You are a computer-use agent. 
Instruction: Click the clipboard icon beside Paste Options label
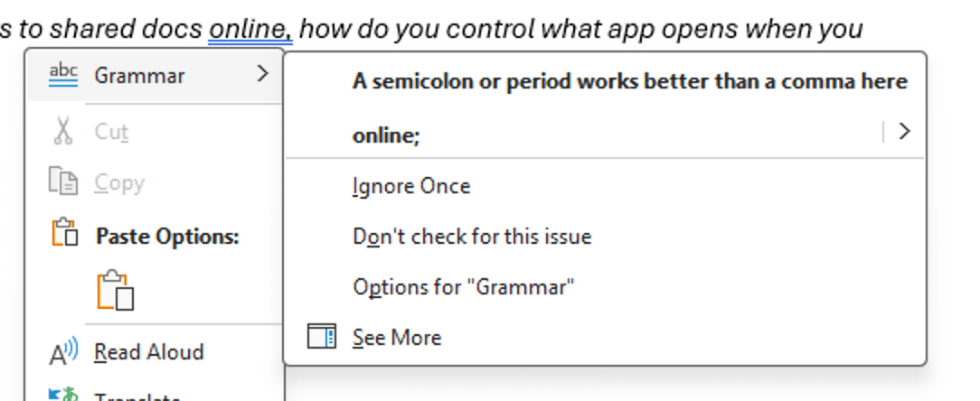[65, 232]
